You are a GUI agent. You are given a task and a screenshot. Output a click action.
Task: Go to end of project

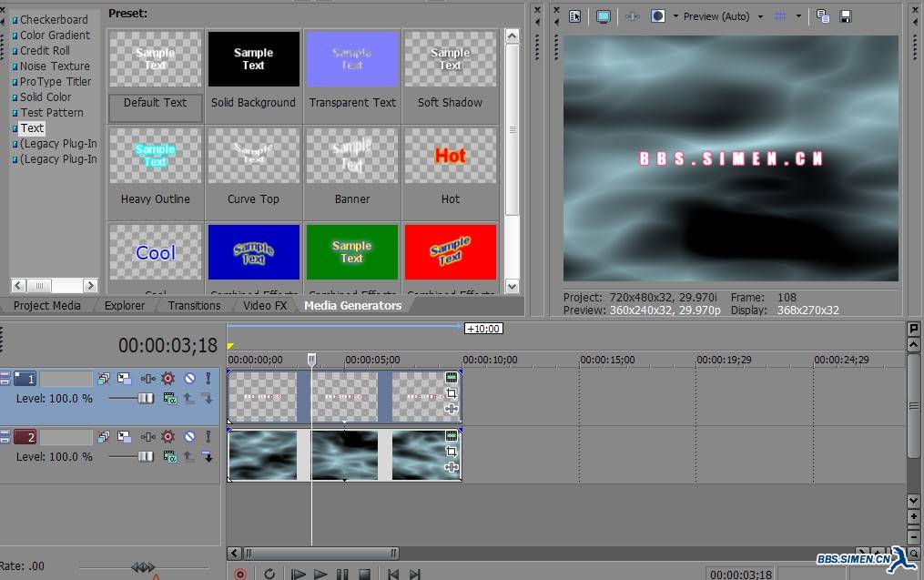pyautogui.click(x=415, y=574)
